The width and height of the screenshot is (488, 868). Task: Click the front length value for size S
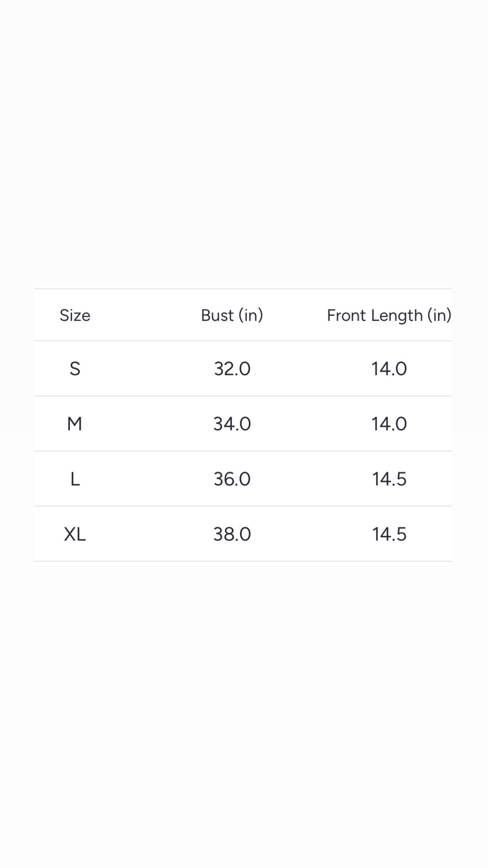point(389,369)
